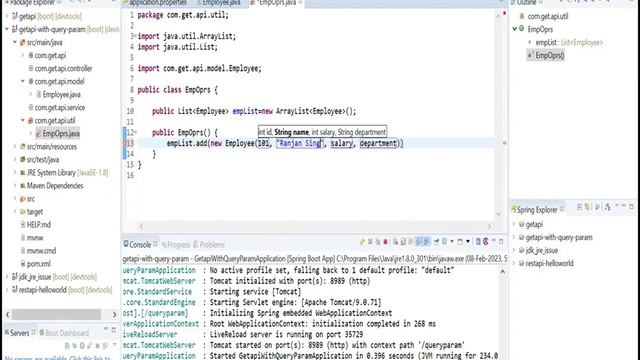The height and width of the screenshot is (360, 640).
Task: Click Package Explorer horizontal scrollbar thumb
Action: coord(56,314)
